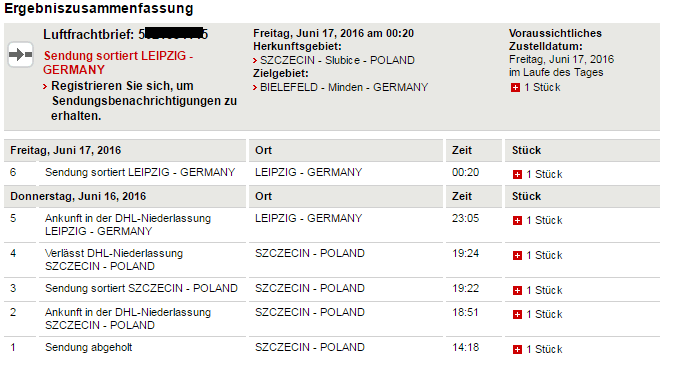Click the red status Sendung sortiert LEIPZIG

[118, 62]
